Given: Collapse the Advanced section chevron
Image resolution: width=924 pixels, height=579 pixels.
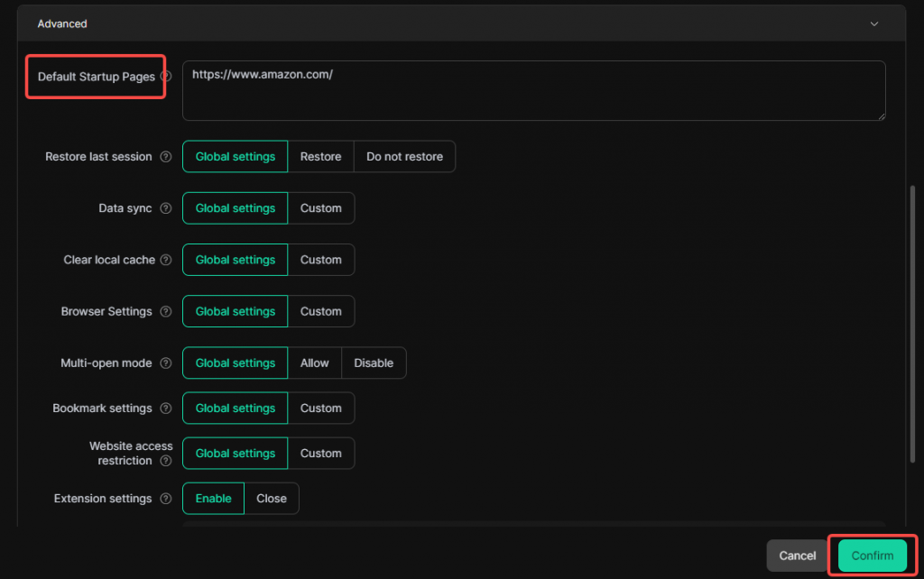Looking at the screenshot, I should (x=873, y=24).
